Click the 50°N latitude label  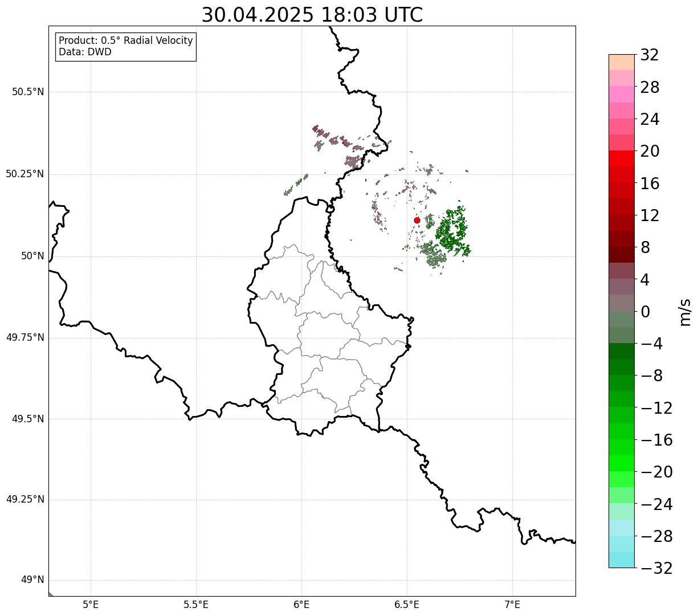tap(32, 256)
